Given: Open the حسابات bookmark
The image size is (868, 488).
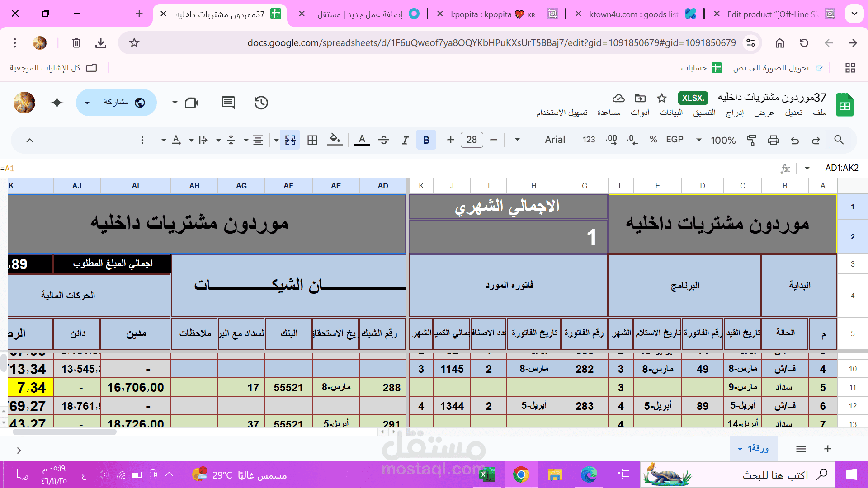Looking at the screenshot, I should tap(701, 68).
